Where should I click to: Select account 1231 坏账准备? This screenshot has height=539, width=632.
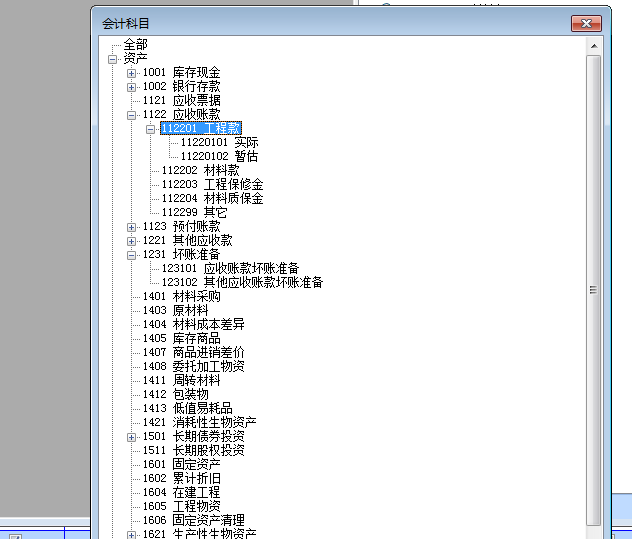(181, 254)
